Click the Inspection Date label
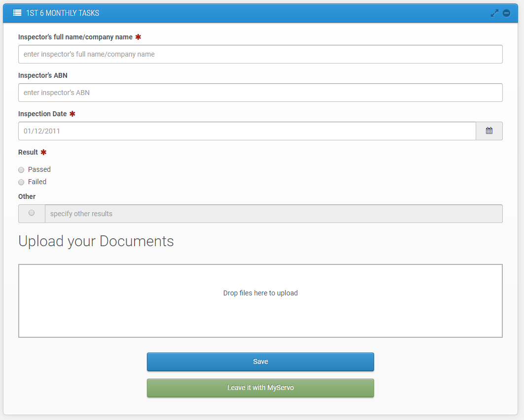The image size is (524, 420). click(42, 114)
